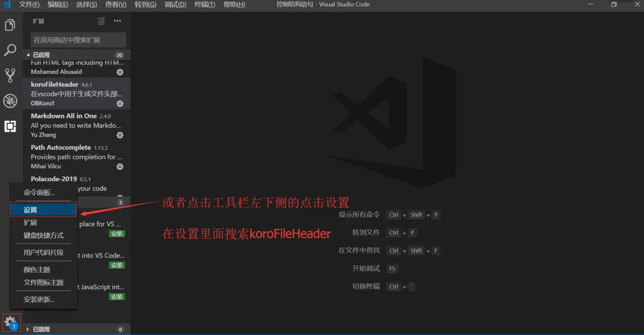
Task: Select the Markdown All in One extension
Action: tap(76, 125)
